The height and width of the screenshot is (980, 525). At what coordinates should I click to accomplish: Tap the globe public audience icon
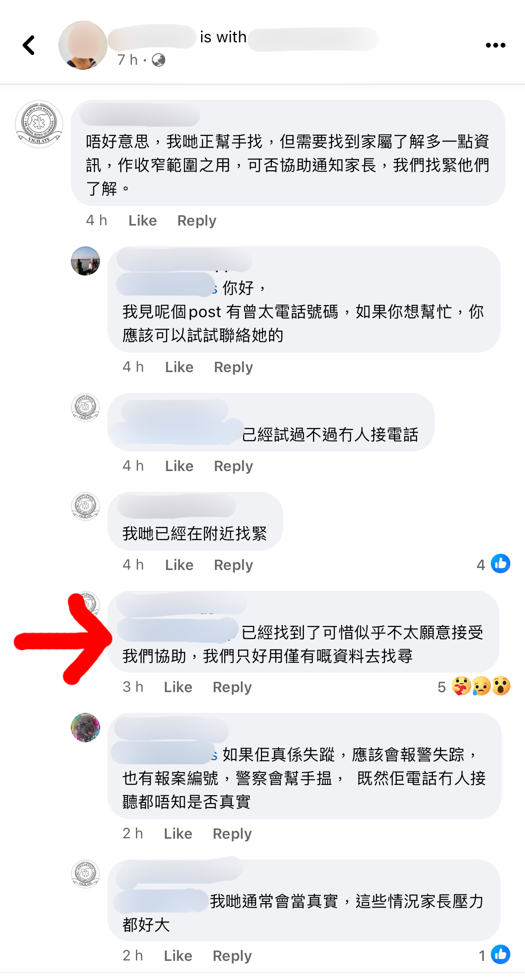pyautogui.click(x=158, y=60)
